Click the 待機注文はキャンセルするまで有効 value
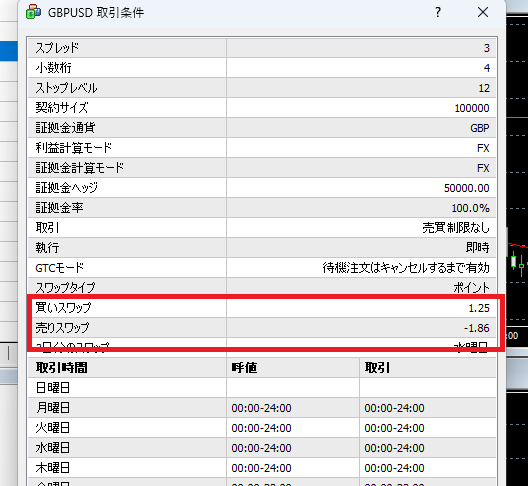The image size is (528, 486). (406, 268)
